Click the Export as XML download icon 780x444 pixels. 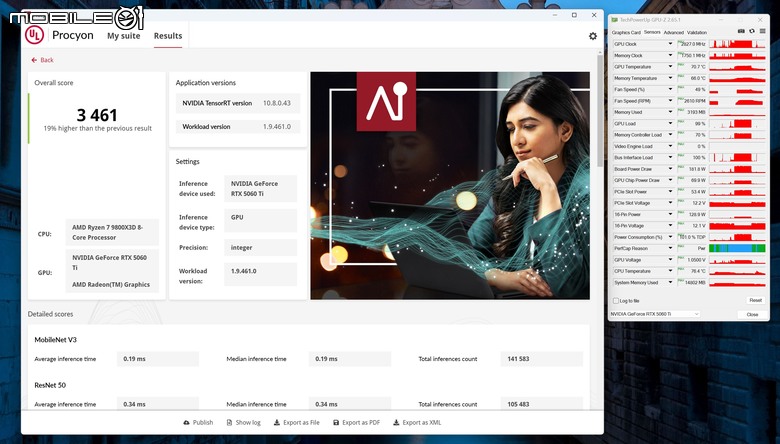(x=396, y=422)
